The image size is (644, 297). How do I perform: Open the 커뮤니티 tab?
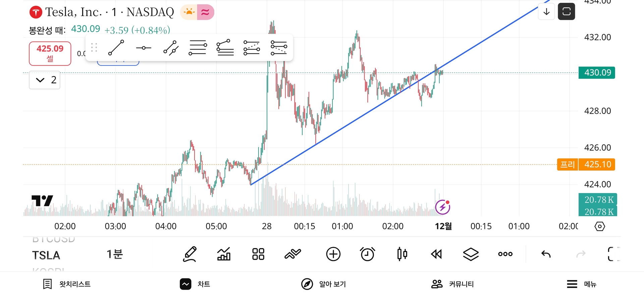[x=452, y=284]
